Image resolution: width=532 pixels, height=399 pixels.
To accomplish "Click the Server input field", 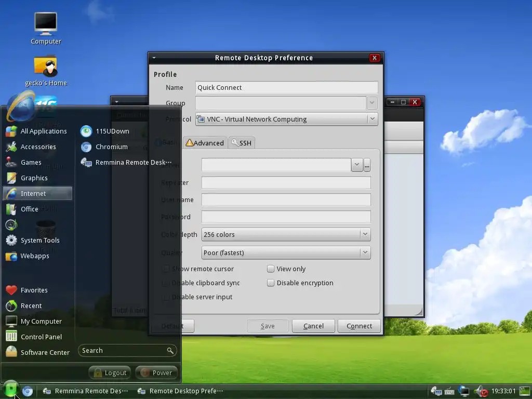I will point(276,165).
